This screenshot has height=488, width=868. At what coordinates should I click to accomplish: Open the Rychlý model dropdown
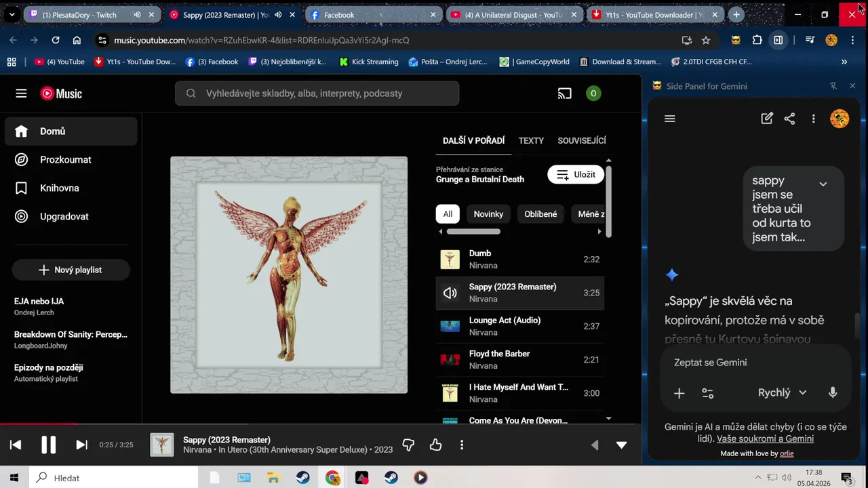[782, 392]
